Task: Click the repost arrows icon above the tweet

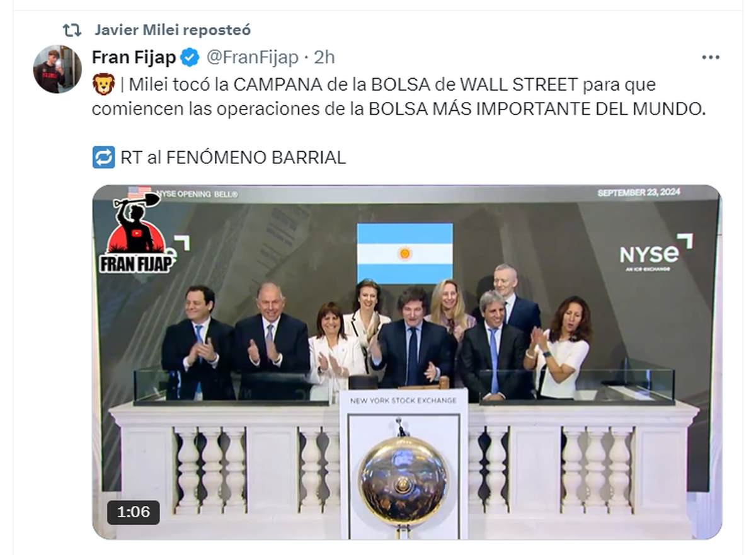Action: (72, 30)
